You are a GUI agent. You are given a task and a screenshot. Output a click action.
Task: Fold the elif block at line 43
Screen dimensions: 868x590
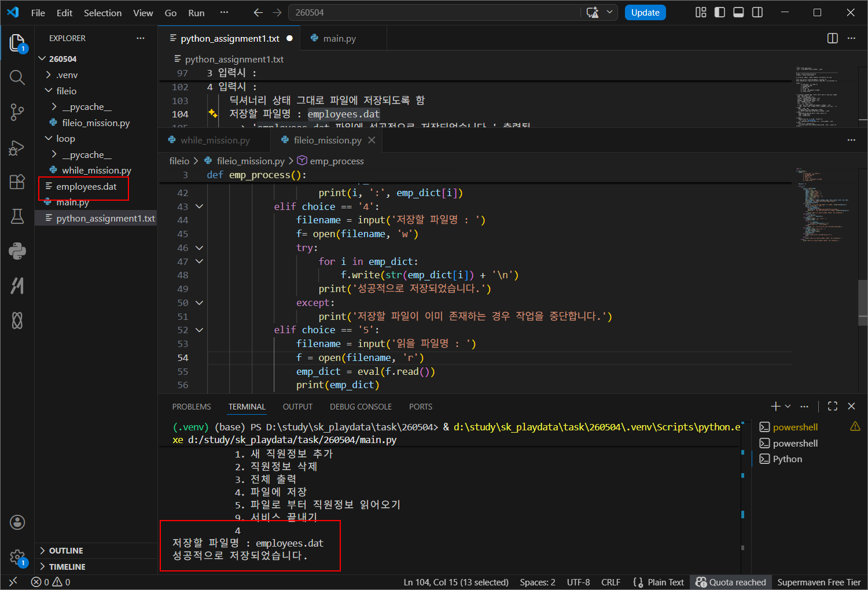point(199,207)
